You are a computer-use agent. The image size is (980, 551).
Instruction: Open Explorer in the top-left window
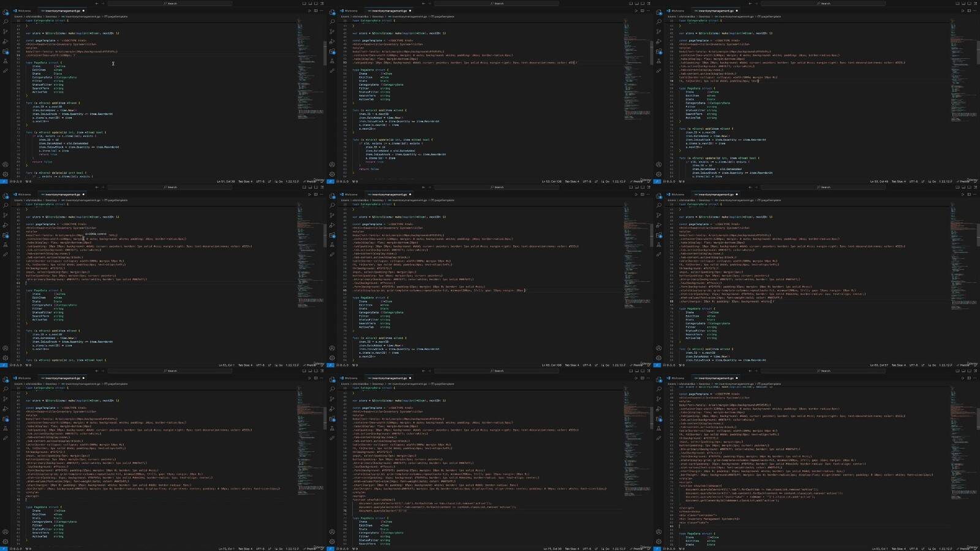[x=6, y=12]
